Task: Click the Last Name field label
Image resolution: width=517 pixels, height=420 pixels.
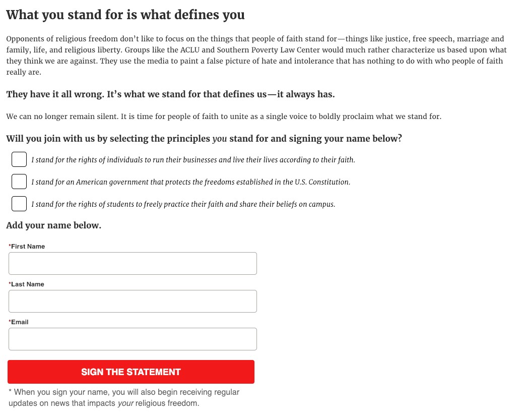Action: pos(27,284)
